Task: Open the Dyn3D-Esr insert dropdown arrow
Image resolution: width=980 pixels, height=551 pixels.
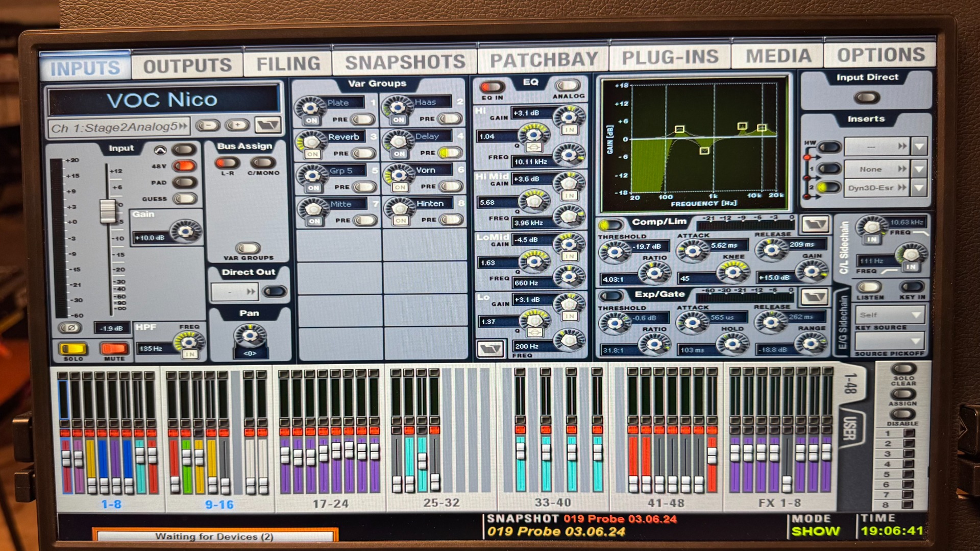Action: (919, 188)
